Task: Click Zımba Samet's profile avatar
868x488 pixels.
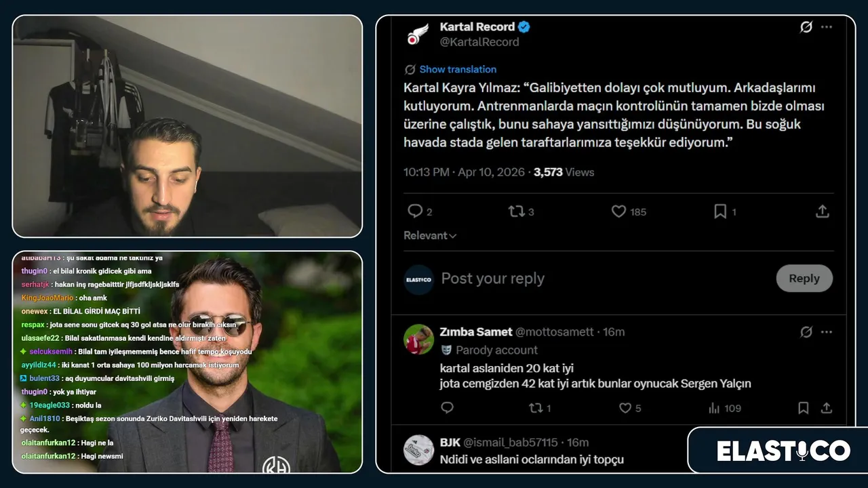Action: [418, 339]
